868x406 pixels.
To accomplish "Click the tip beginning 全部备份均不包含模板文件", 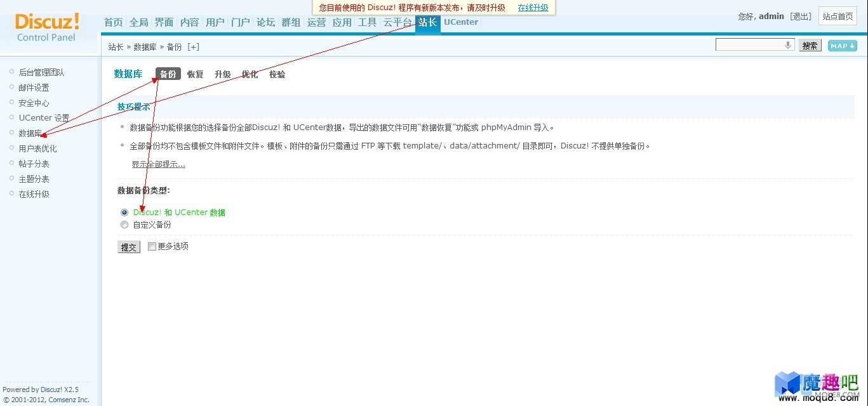I will pyautogui.click(x=390, y=146).
